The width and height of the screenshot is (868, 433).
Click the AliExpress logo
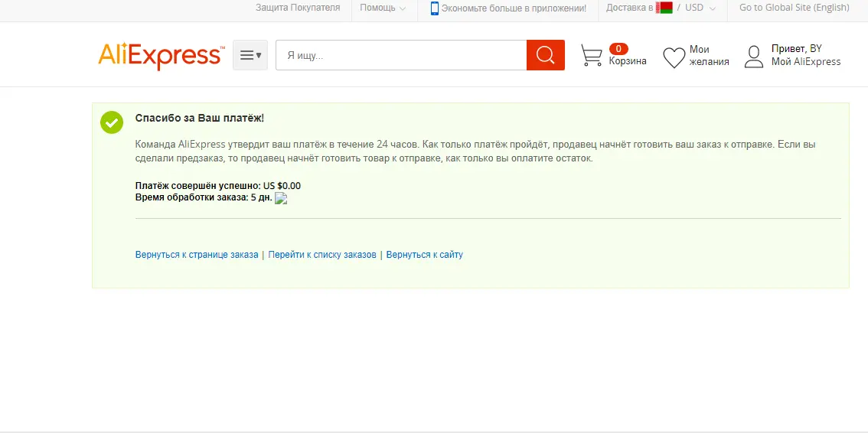pos(161,56)
